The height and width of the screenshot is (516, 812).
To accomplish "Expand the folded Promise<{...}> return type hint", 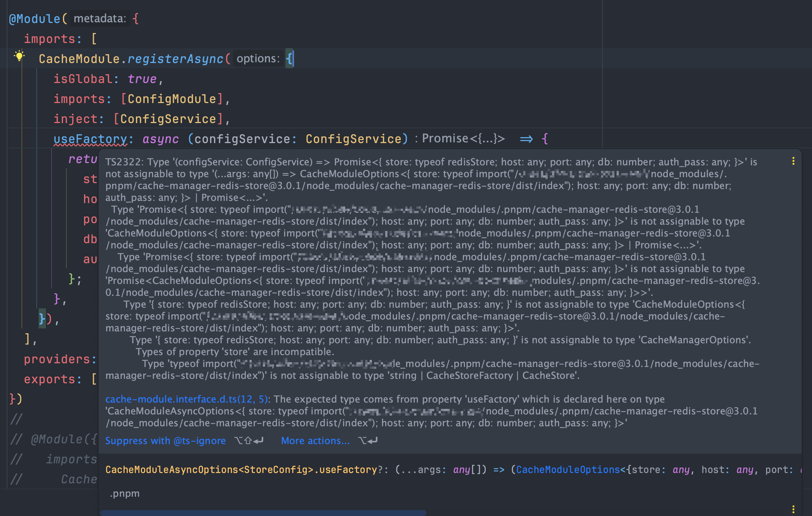I will 463,139.
